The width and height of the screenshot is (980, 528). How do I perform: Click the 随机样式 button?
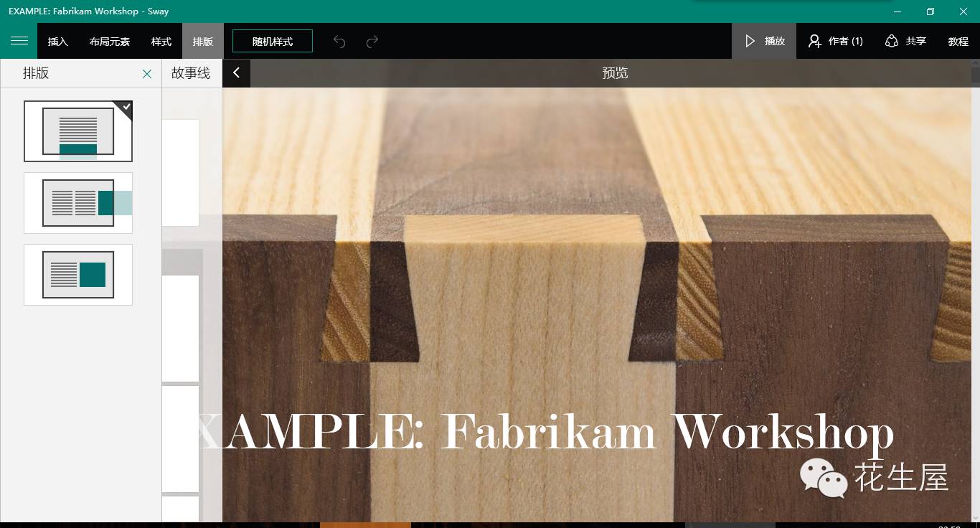[x=273, y=41]
